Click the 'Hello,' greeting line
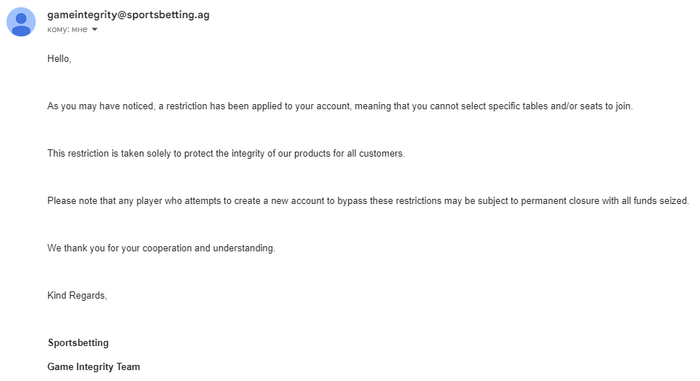The width and height of the screenshot is (700, 381). click(59, 59)
